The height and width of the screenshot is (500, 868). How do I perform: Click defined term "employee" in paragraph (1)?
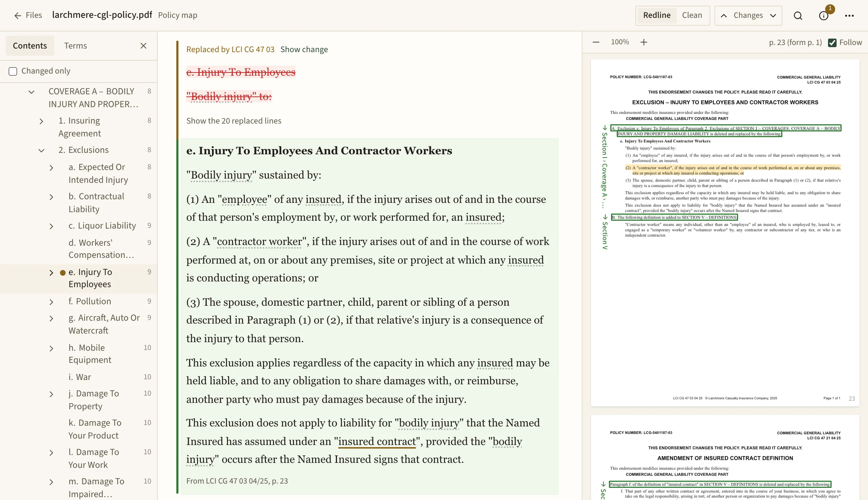244,199
